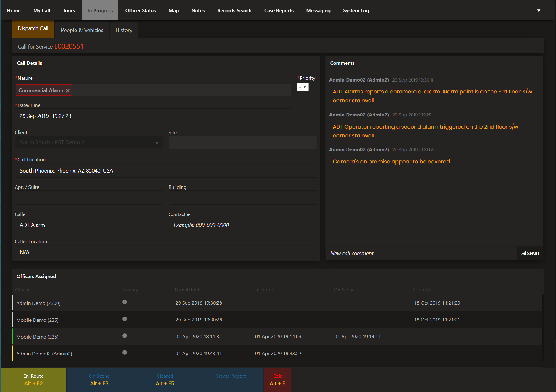Open the History tab
This screenshot has height=392, width=556.
point(124,30)
